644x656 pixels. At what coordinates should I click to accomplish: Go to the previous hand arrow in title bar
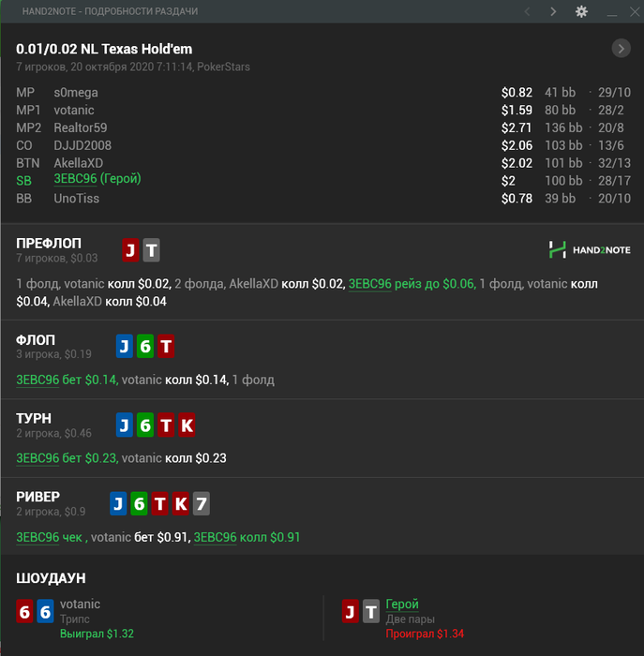(x=527, y=11)
